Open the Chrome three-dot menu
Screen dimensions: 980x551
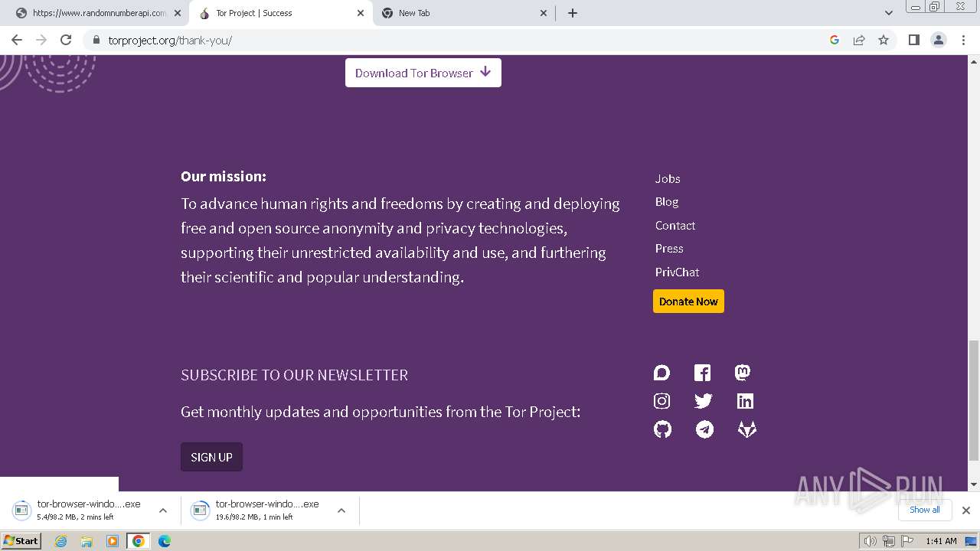pos(964,40)
